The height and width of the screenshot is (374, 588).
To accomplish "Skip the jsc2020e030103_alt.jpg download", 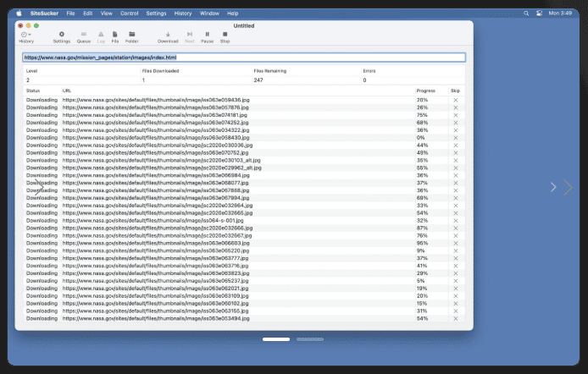I will click(456, 160).
